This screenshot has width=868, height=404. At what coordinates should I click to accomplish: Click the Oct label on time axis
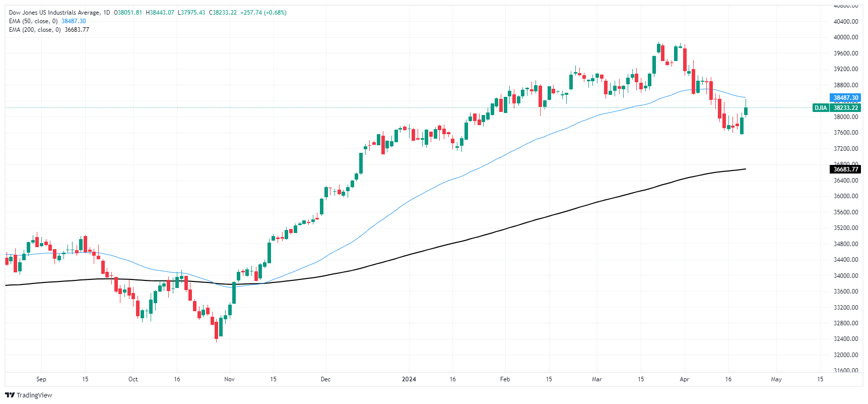coord(133,379)
